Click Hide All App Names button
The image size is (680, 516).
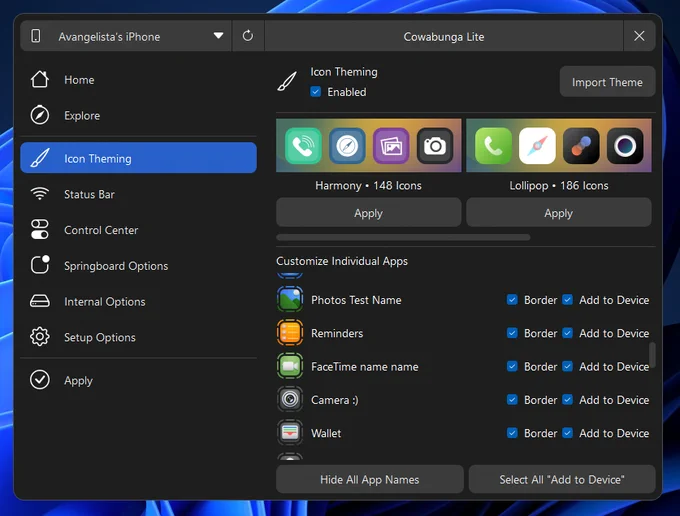[369, 479]
